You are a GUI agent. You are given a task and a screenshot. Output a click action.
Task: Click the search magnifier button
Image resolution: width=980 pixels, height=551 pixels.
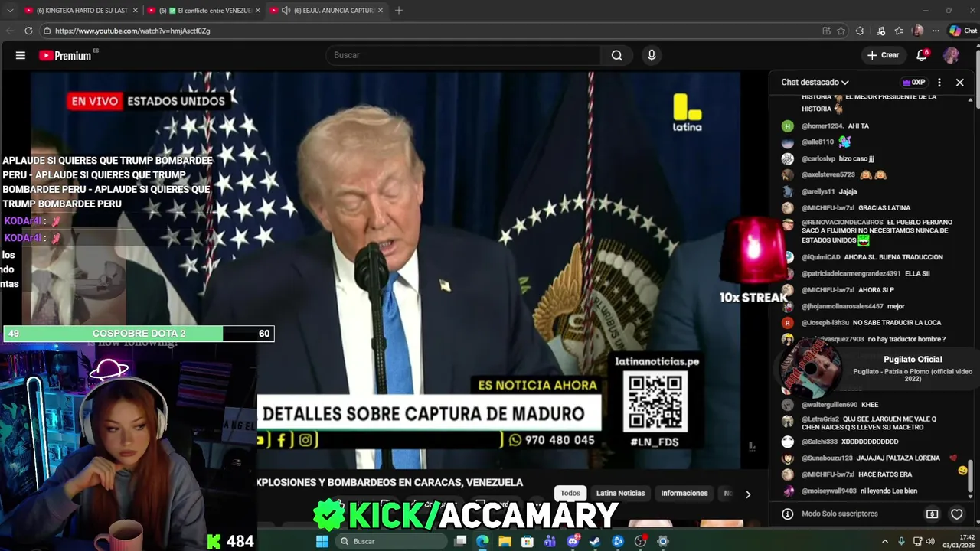pyautogui.click(x=616, y=55)
